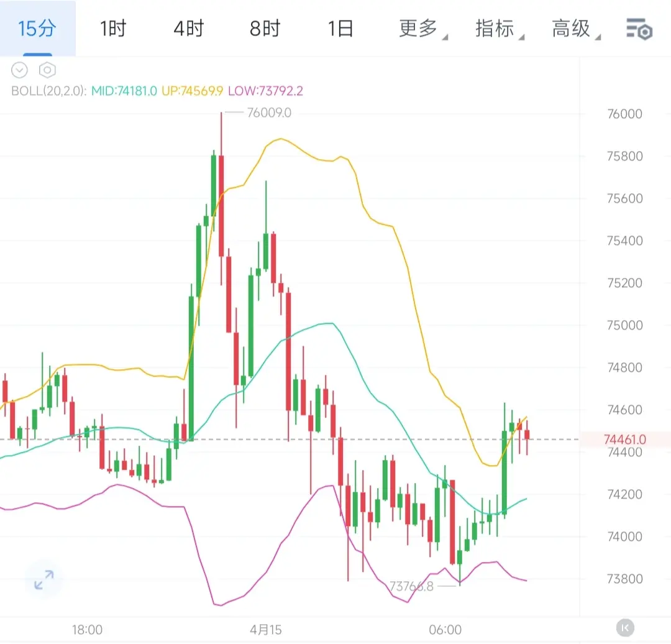Collapse the BOLL indicator with chevron icon
The height and width of the screenshot is (644, 671).
pyautogui.click(x=19, y=70)
